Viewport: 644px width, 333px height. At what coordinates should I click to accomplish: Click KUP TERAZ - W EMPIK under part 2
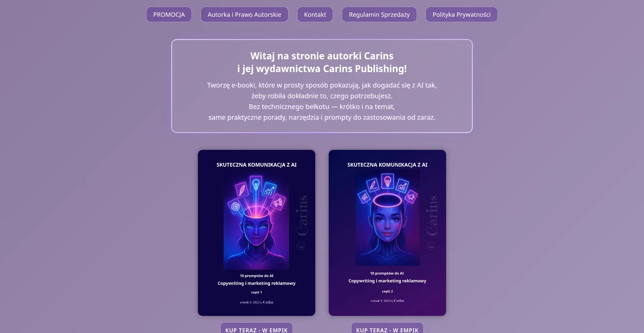(x=387, y=329)
